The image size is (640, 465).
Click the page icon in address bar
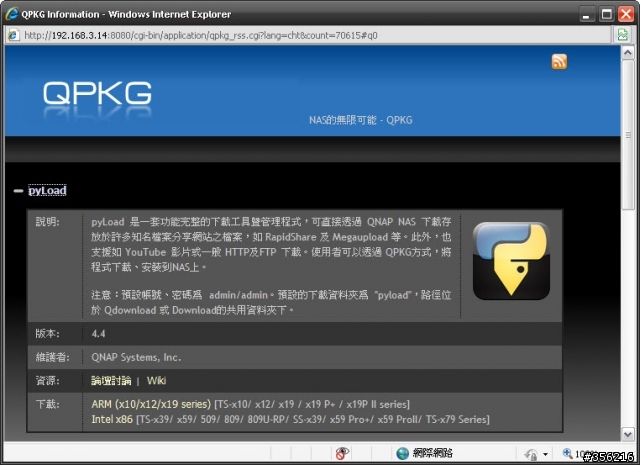click(13, 35)
